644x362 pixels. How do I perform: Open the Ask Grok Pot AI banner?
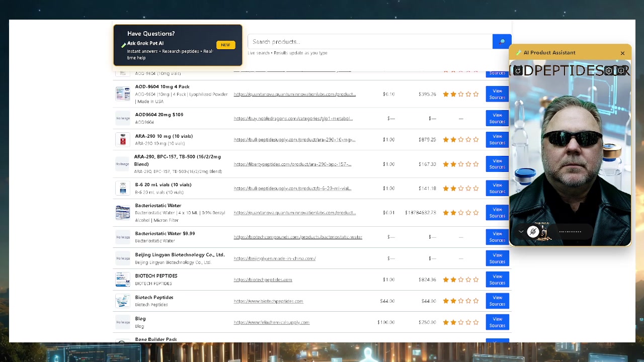tap(178, 45)
